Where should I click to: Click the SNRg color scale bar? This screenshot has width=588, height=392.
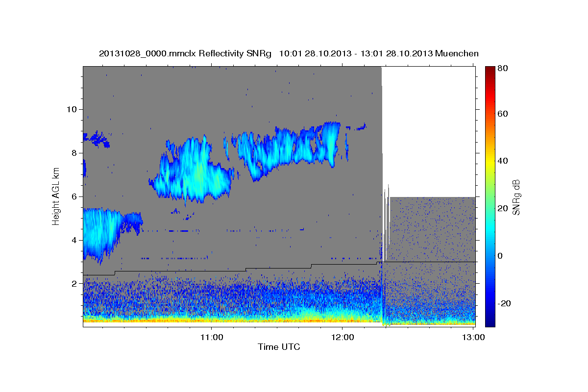490,196
